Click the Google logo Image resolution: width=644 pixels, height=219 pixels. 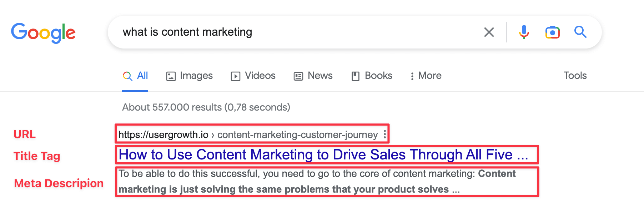(x=43, y=32)
